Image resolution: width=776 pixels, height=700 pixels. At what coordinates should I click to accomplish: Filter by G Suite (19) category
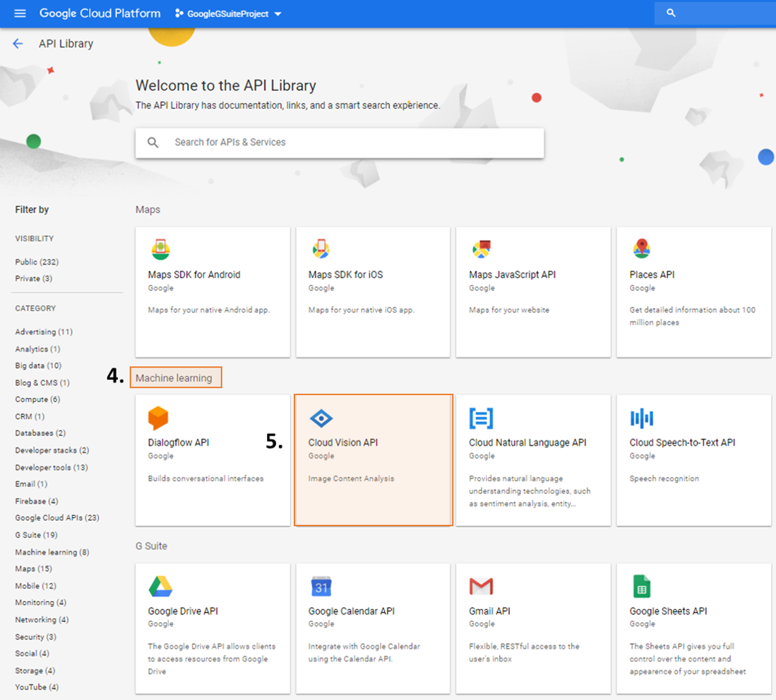click(36, 536)
